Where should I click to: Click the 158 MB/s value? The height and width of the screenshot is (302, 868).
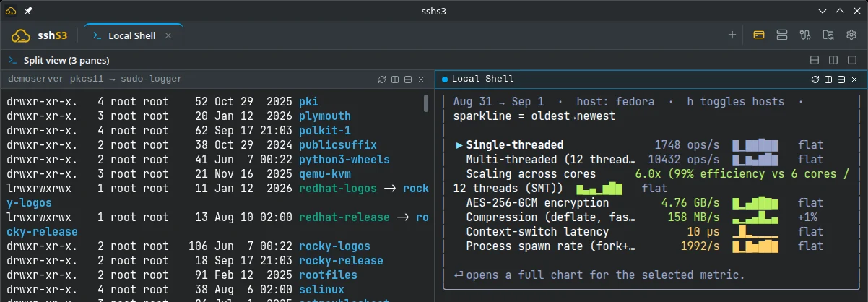(x=693, y=217)
